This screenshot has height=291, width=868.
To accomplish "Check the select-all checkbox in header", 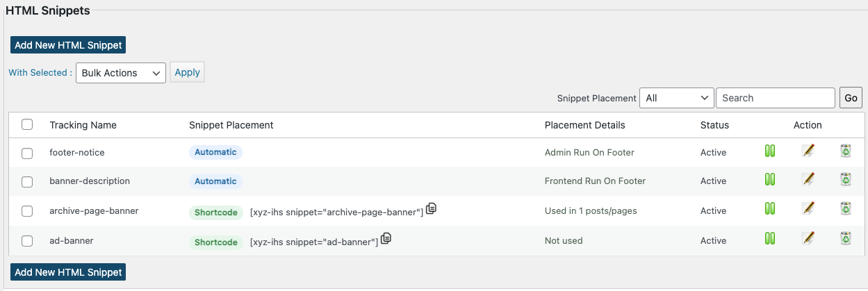I will 27,124.
